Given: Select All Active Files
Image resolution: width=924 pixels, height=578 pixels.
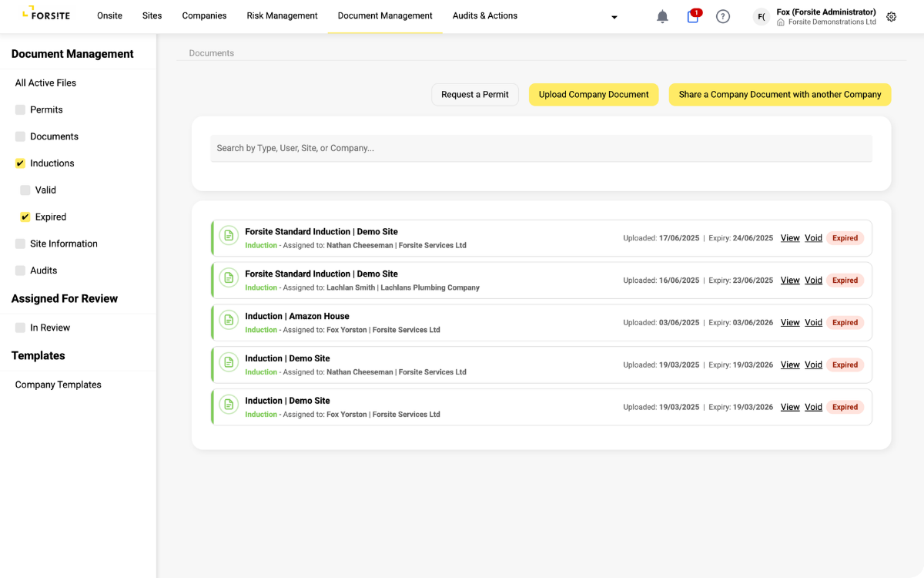Looking at the screenshot, I should click(45, 83).
